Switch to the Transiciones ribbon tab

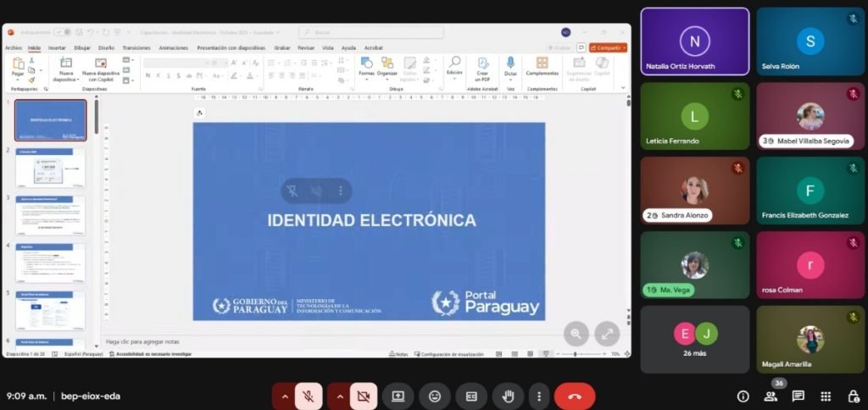coord(136,48)
